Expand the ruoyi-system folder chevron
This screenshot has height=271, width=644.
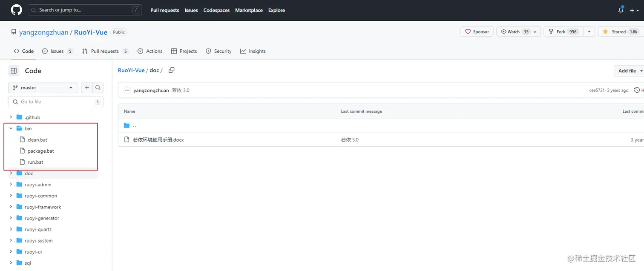click(11, 240)
